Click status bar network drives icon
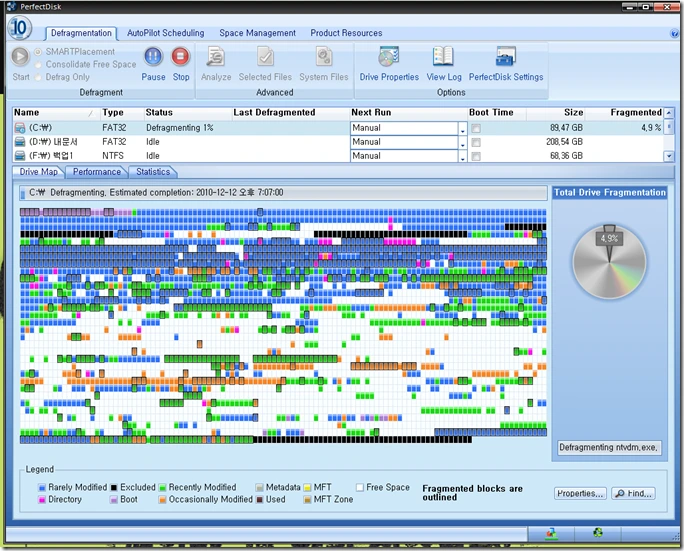Image resolution: width=684 pixels, height=551 pixels. [x=551, y=533]
